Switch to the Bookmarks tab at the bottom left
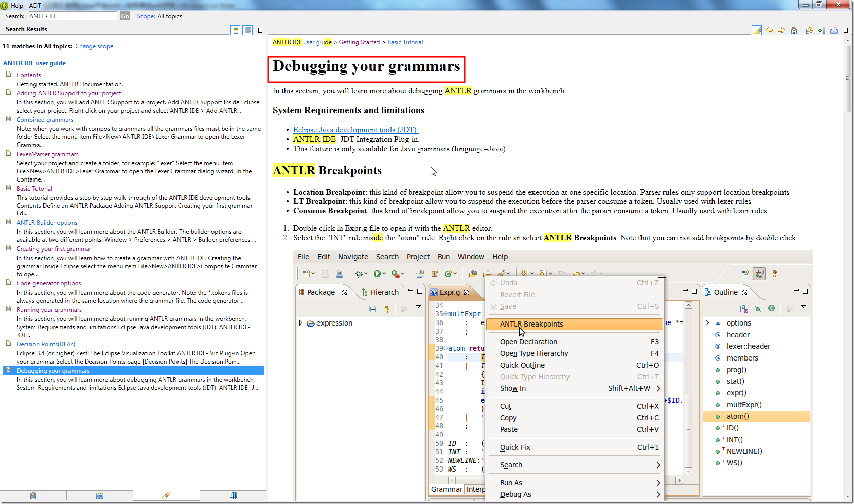Screen dimensions: 854x504 pos(233,496)
